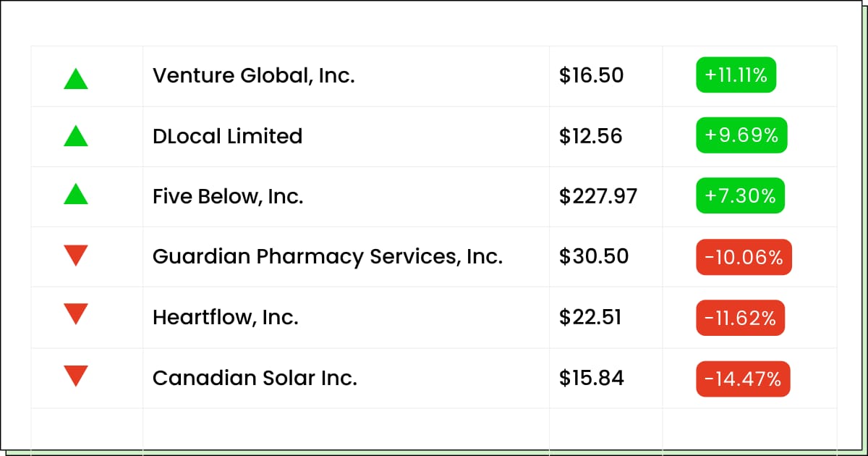Click the green up arrow beside Five Below
Viewport: 868px width, 456px height.
click(x=76, y=194)
